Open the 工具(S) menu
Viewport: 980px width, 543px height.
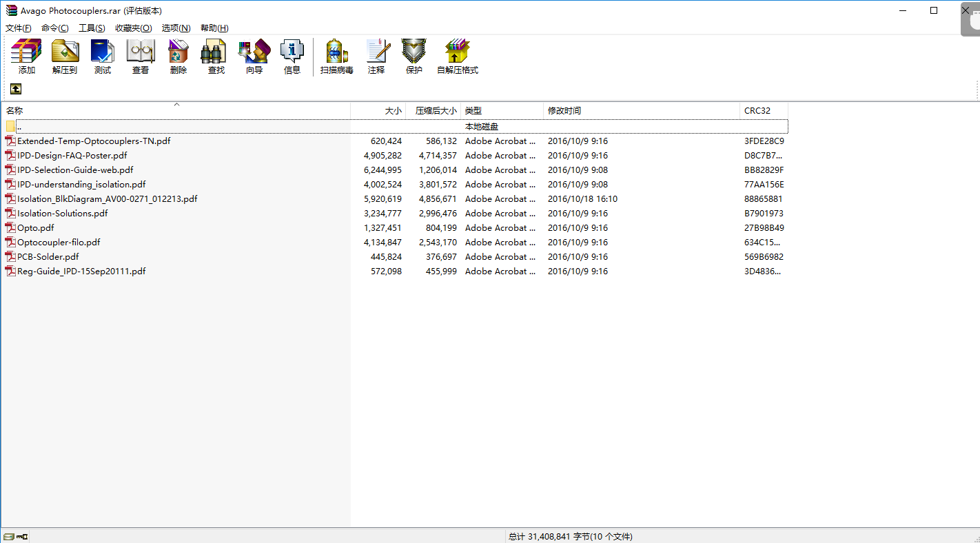(92, 28)
